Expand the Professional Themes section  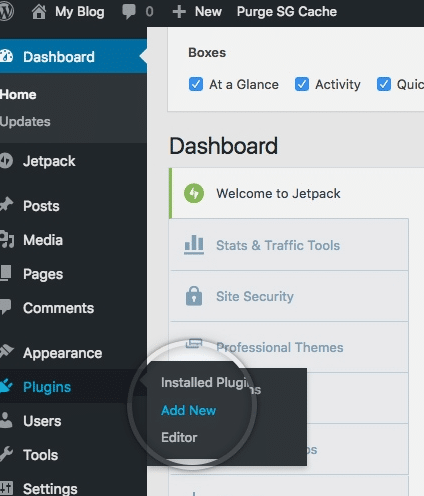[x=289, y=347]
